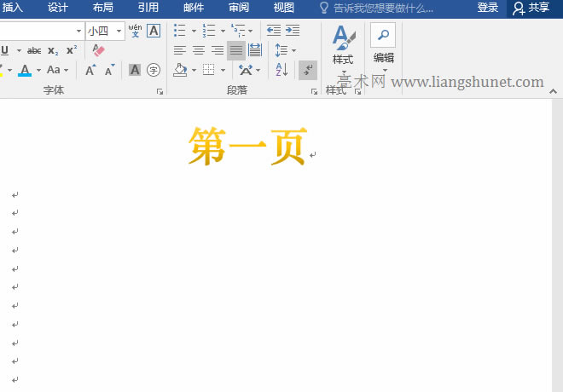563x392 pixels.
Task: Click the borders icon
Action: pyautogui.click(x=209, y=70)
